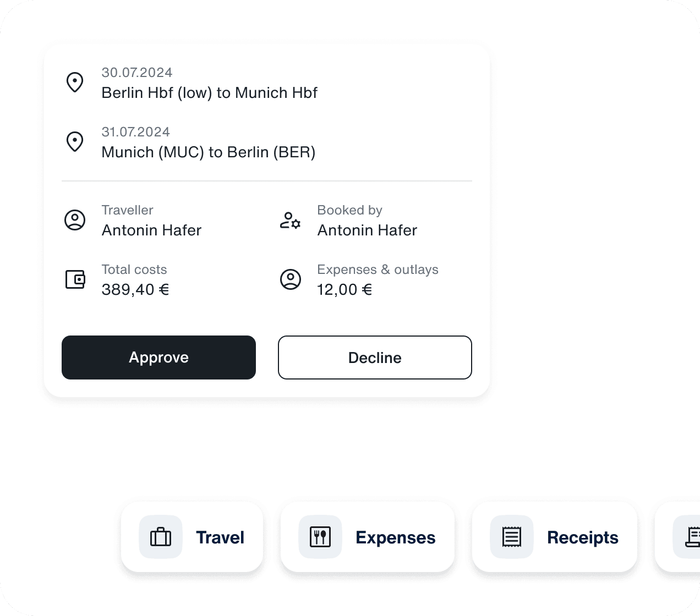
Task: Switch to the Expenses tab
Action: point(368,537)
